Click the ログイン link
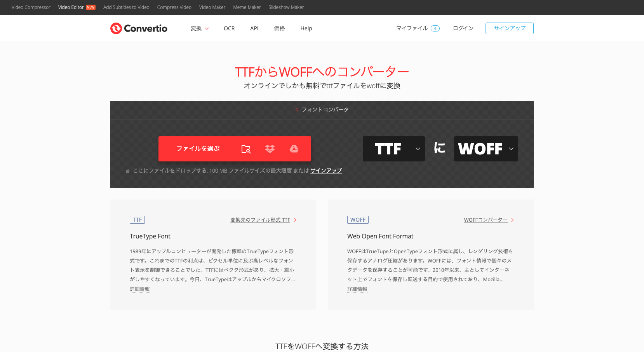 [x=463, y=28]
